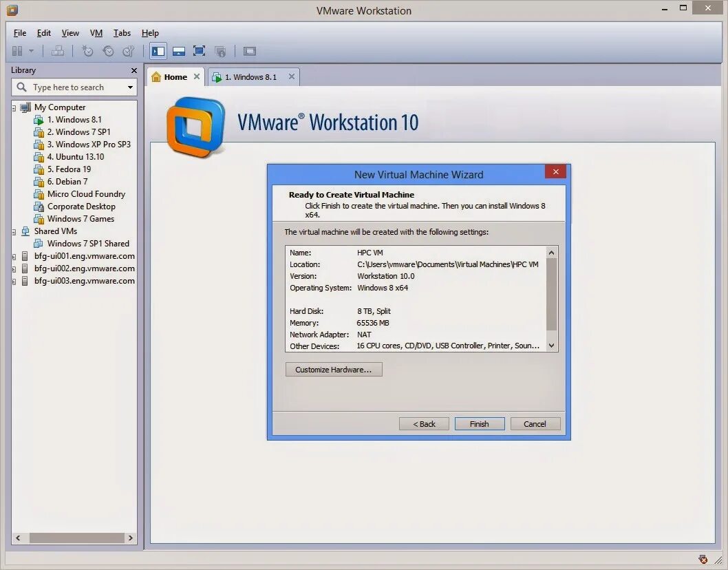Viewport: 728px width, 570px height.
Task: Close the Home tab
Action: click(197, 76)
